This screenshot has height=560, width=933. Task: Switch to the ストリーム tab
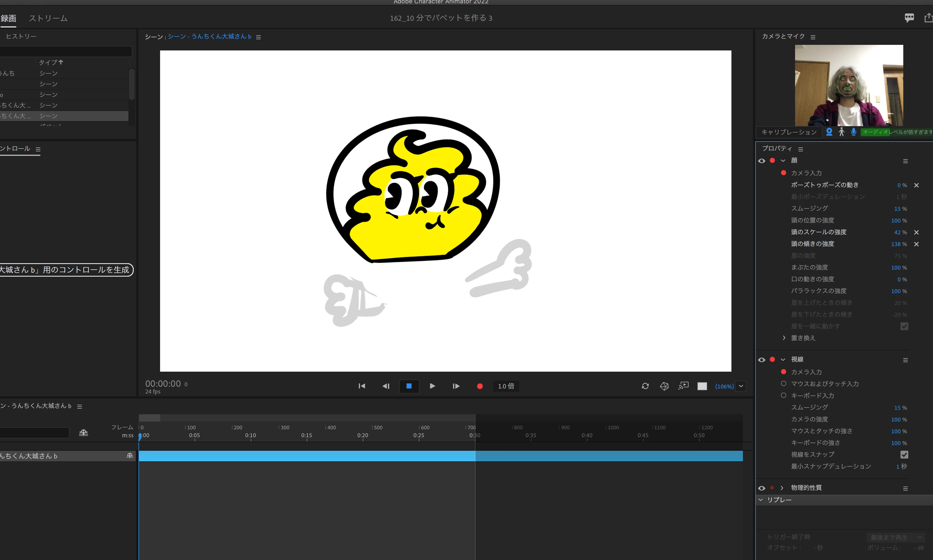(48, 18)
